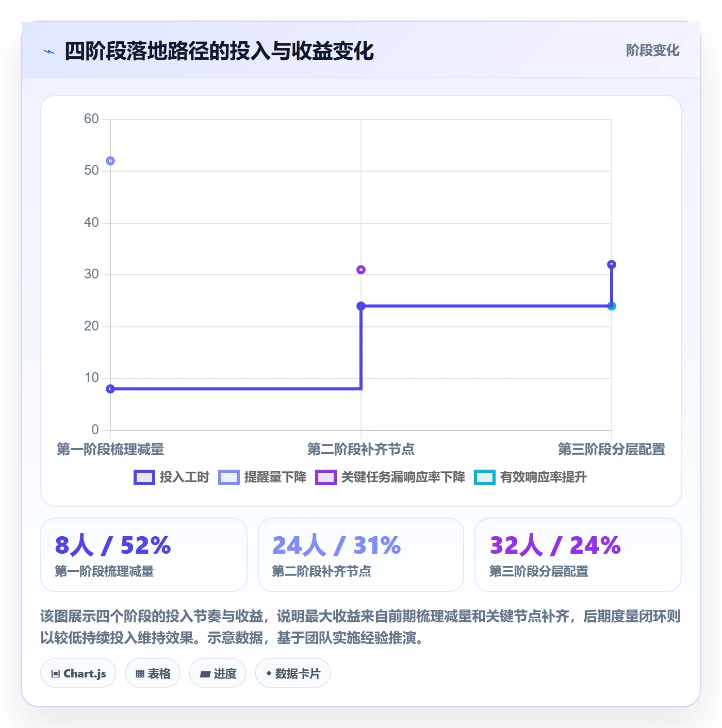The image size is (722, 728).
Task: Toggle the 有效响应率提升 legend swatch
Action: pyautogui.click(x=485, y=477)
